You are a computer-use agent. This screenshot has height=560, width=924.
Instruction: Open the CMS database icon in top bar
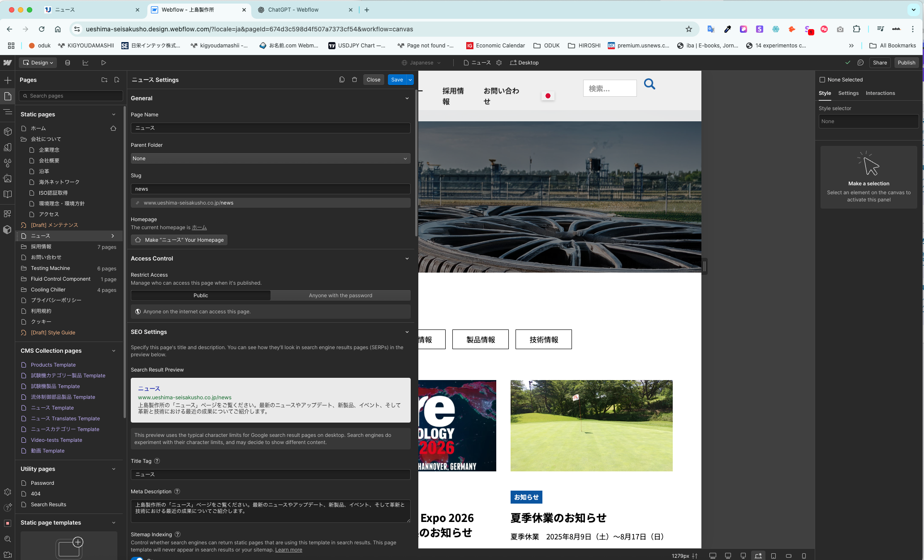[x=68, y=63]
